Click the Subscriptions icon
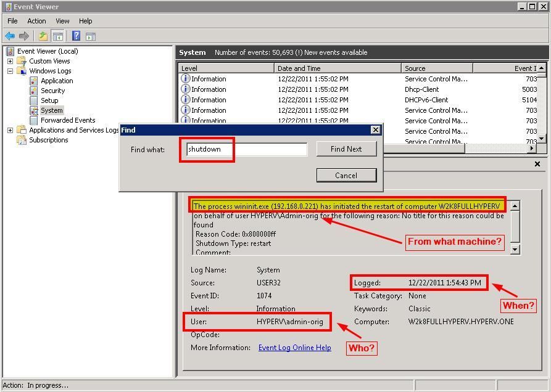551x392 pixels. tap(22, 140)
